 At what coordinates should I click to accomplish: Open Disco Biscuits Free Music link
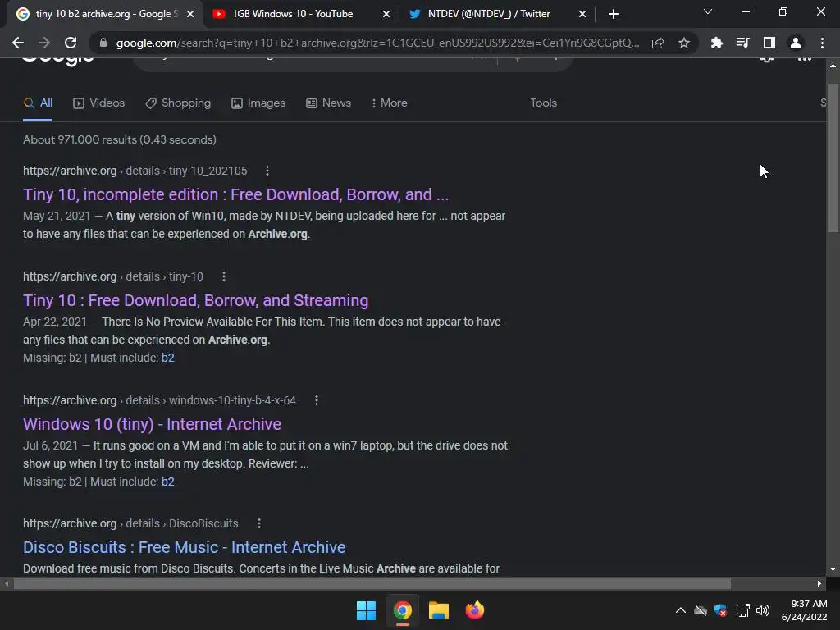[185, 547]
